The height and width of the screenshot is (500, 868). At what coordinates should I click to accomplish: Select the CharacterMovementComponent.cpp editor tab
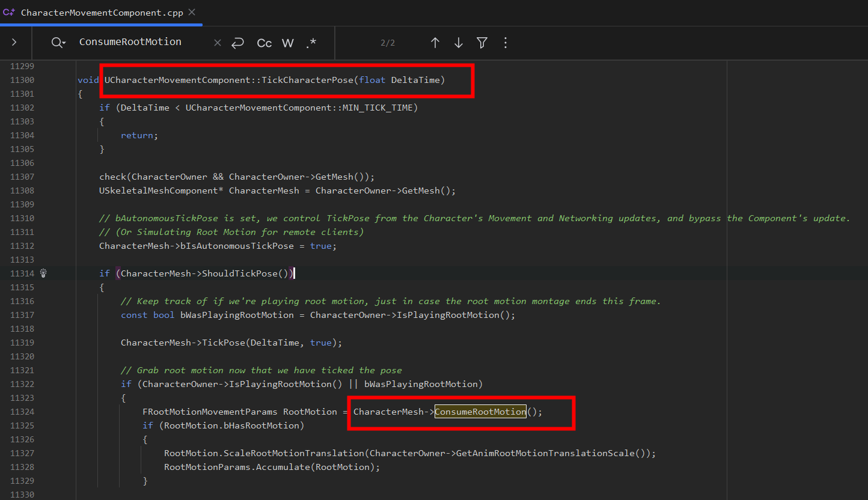[100, 13]
